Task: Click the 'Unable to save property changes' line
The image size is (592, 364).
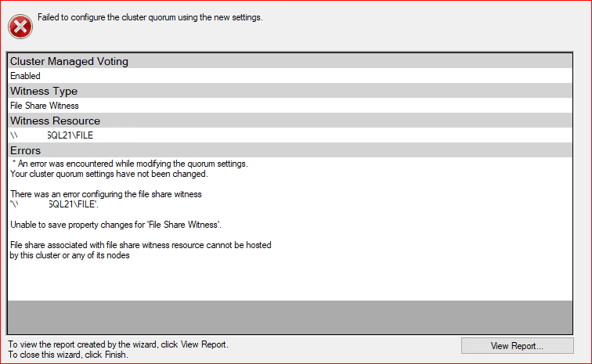Action: pos(116,225)
